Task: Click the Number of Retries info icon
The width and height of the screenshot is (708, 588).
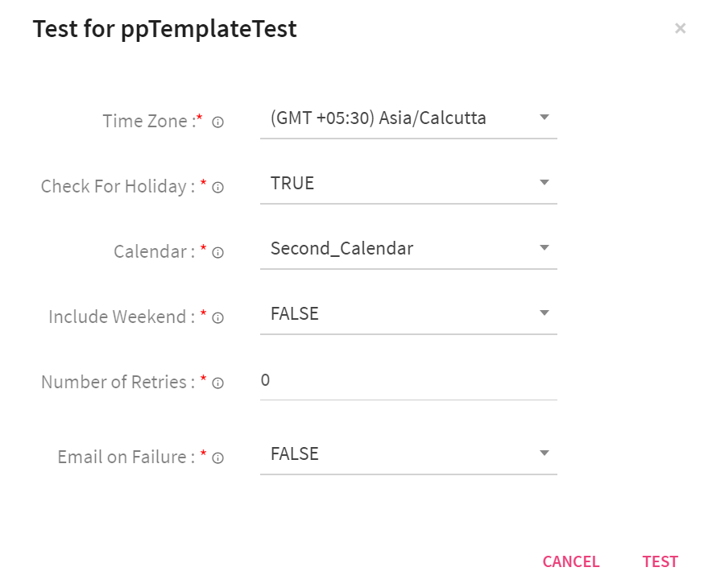Action: (x=217, y=383)
